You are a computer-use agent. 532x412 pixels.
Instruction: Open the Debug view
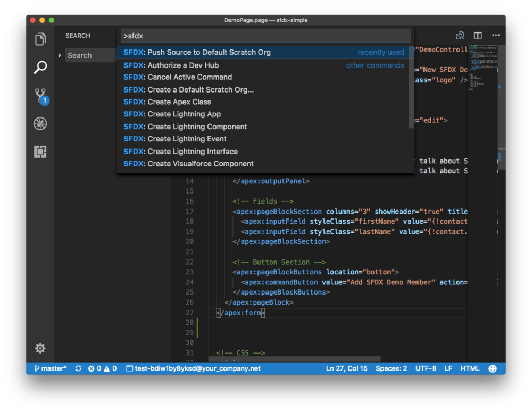tap(40, 124)
